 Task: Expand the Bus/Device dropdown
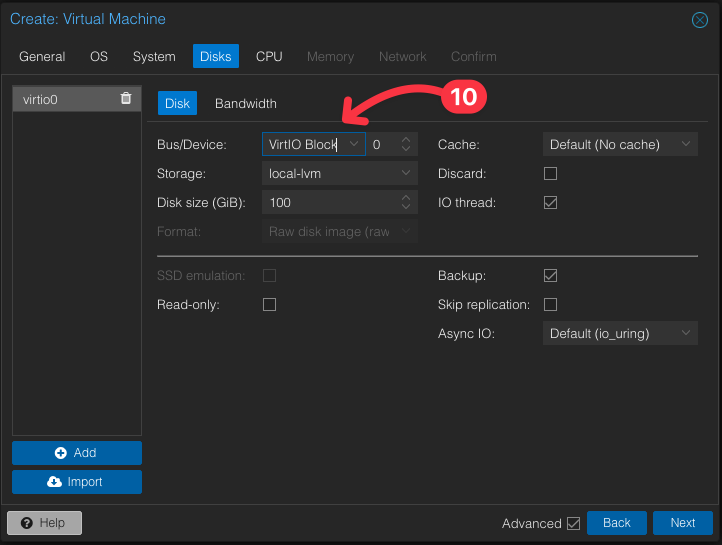353,145
